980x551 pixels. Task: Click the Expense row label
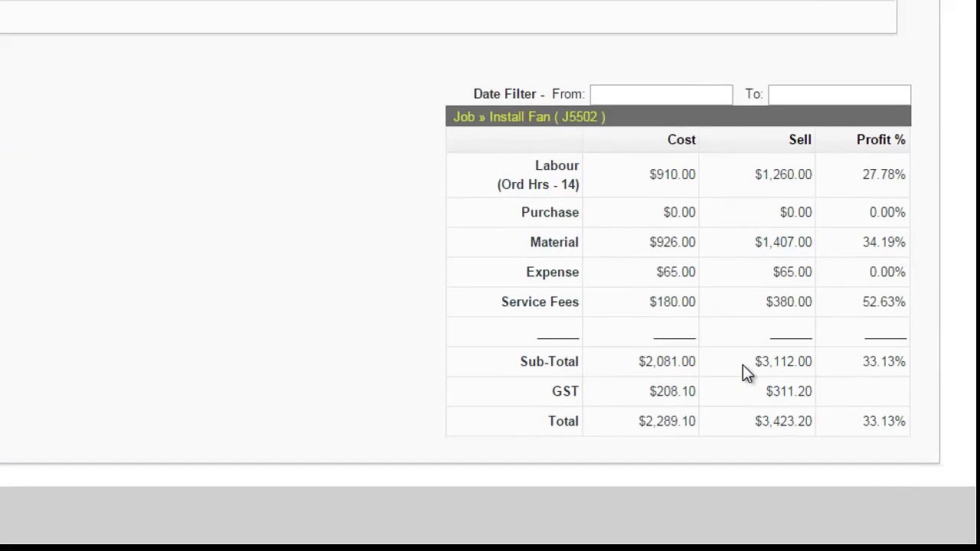click(552, 272)
